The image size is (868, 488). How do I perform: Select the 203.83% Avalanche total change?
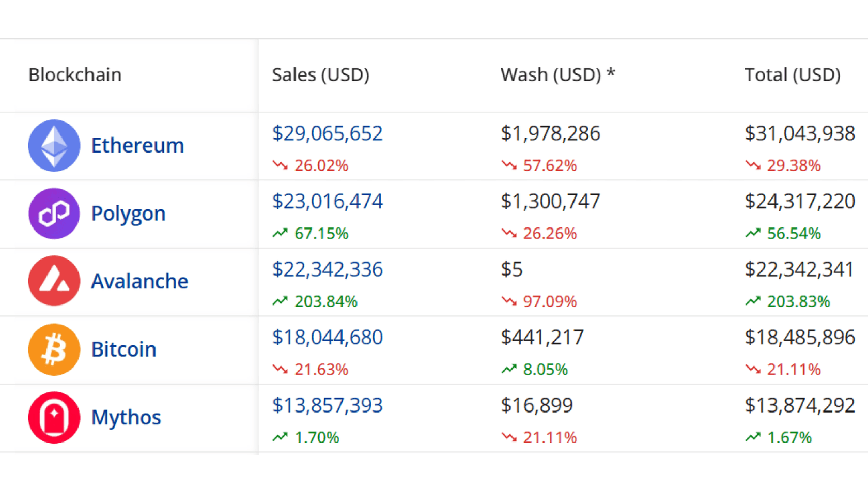coord(798,301)
